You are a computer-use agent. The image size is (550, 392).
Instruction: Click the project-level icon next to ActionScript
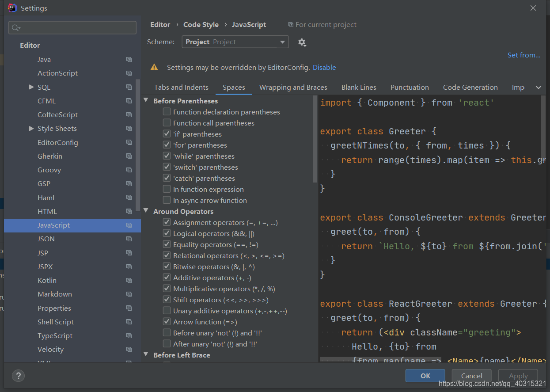[x=129, y=73]
